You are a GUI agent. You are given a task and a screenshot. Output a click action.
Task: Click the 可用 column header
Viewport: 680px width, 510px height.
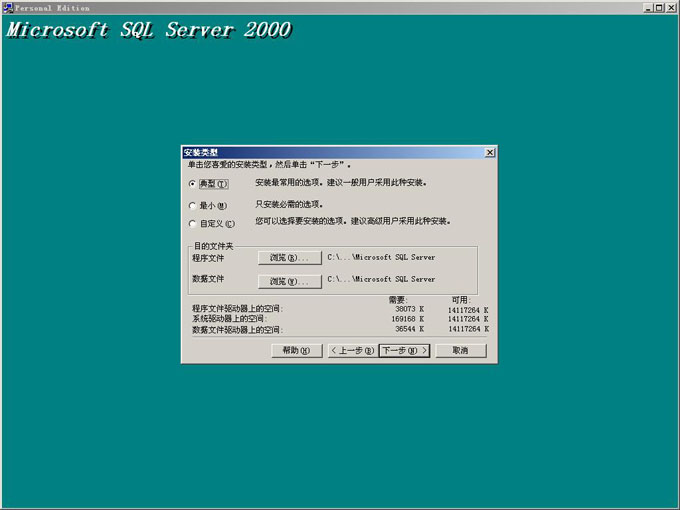pyautogui.click(x=461, y=300)
